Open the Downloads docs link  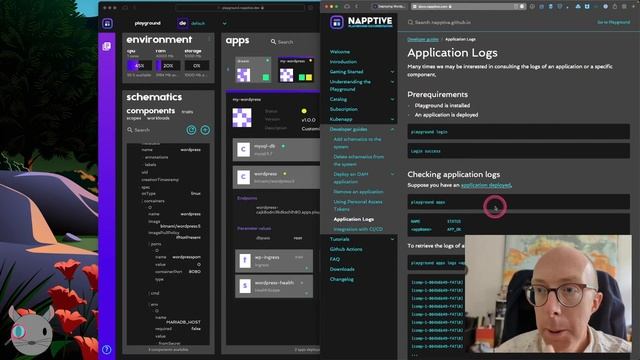click(342, 269)
